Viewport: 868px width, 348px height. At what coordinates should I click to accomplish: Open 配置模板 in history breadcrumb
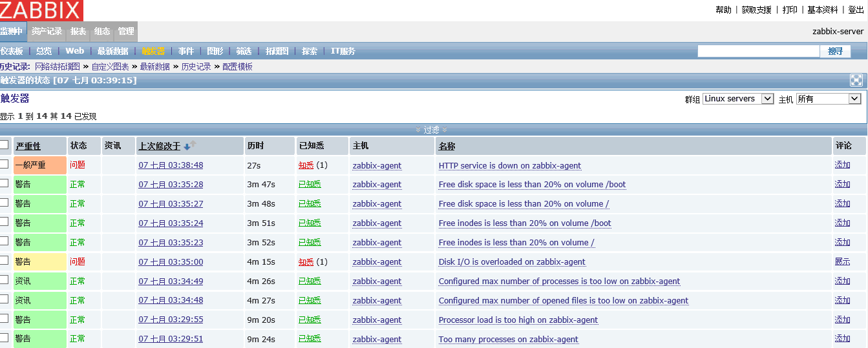(237, 67)
